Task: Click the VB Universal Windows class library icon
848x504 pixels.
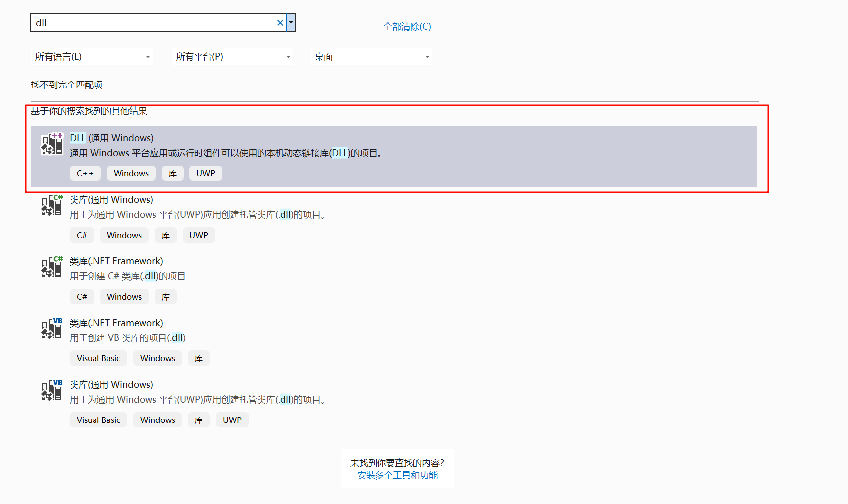Action: pos(52,390)
